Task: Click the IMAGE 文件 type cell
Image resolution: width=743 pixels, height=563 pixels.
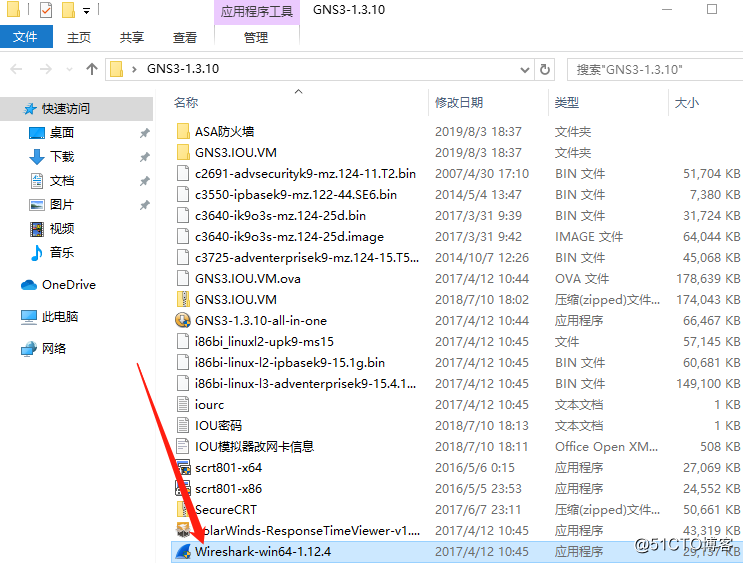Action: tap(589, 236)
